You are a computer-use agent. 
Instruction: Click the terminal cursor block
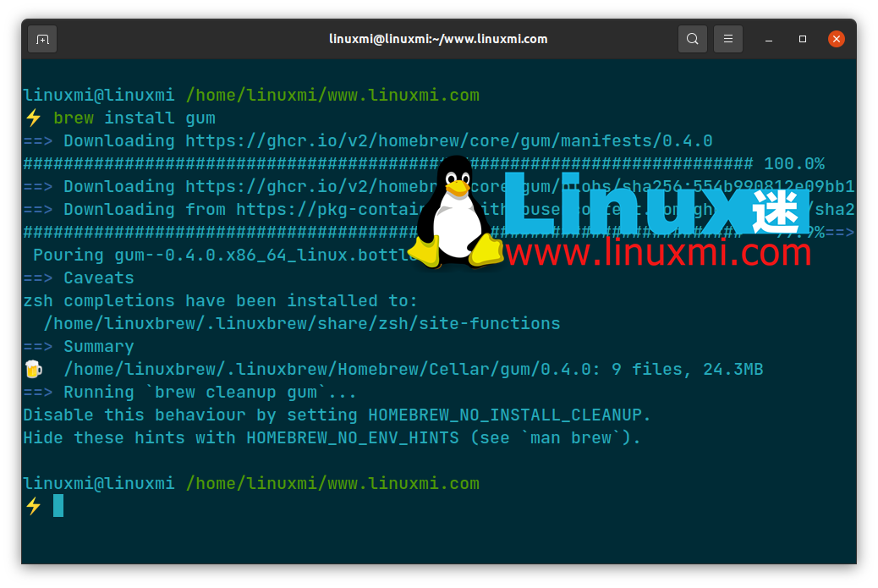(58, 506)
